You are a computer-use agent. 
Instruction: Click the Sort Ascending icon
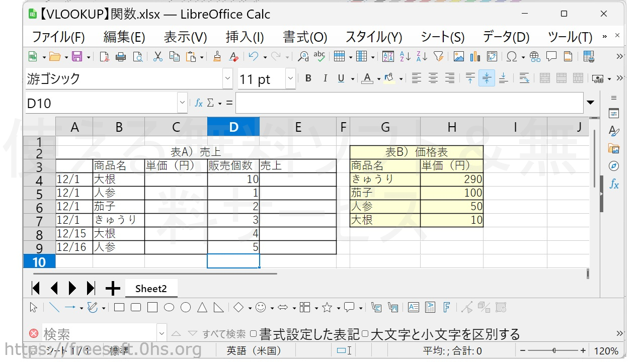click(x=405, y=56)
